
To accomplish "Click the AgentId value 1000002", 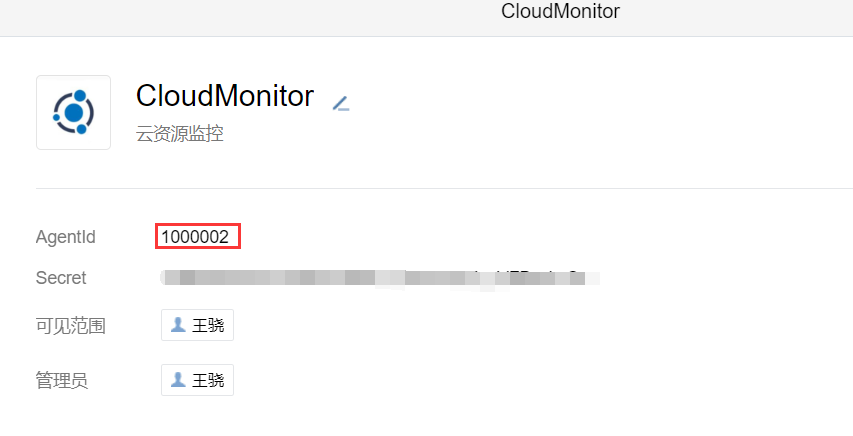I will pos(195,237).
